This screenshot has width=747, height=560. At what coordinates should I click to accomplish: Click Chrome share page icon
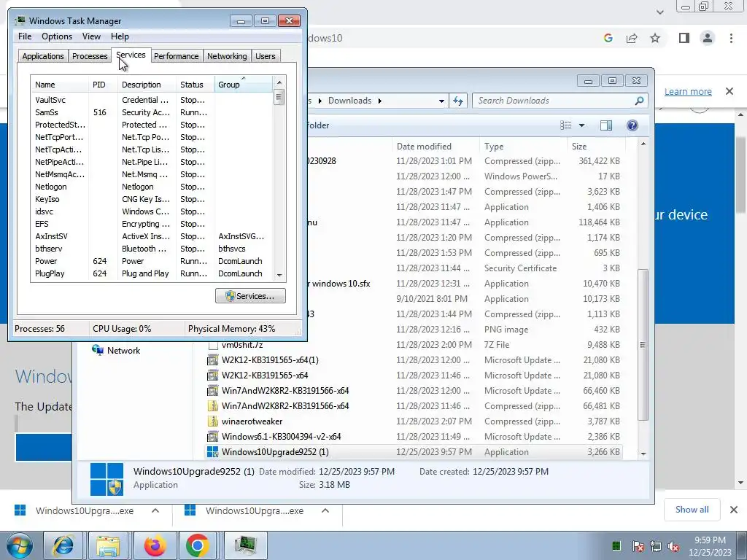[x=632, y=38]
